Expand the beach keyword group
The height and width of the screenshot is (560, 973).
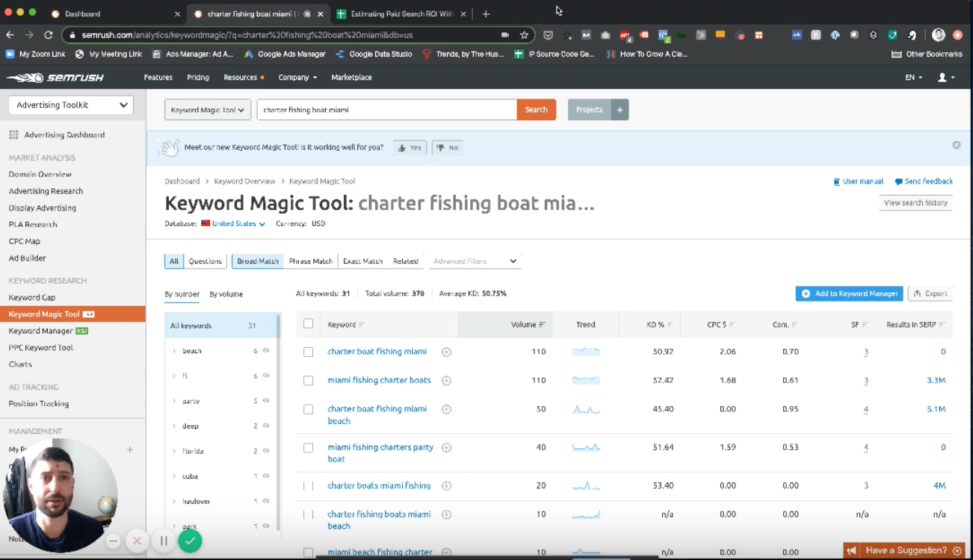click(x=174, y=351)
